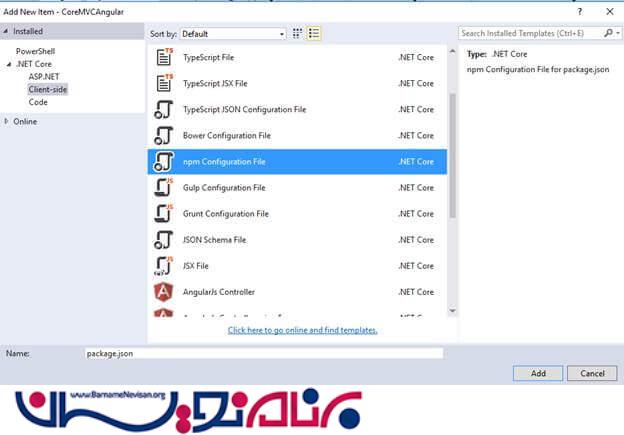Click the Search Installed Templates box
The height and width of the screenshot is (435, 624).
point(530,33)
